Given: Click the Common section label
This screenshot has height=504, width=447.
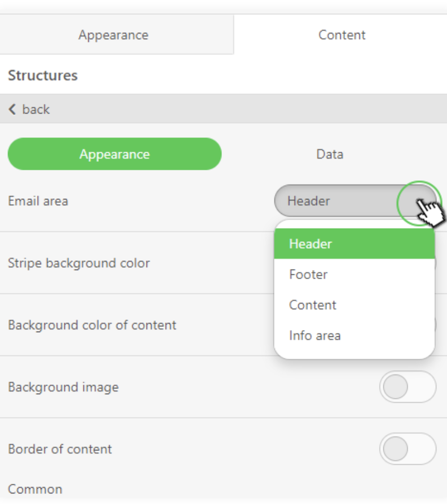Looking at the screenshot, I should tap(35, 489).
